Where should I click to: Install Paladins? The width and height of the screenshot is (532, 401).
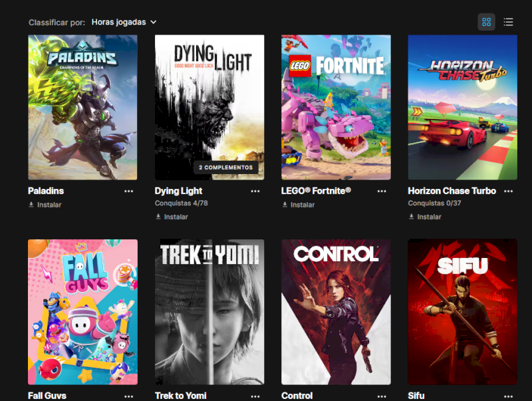[45, 205]
